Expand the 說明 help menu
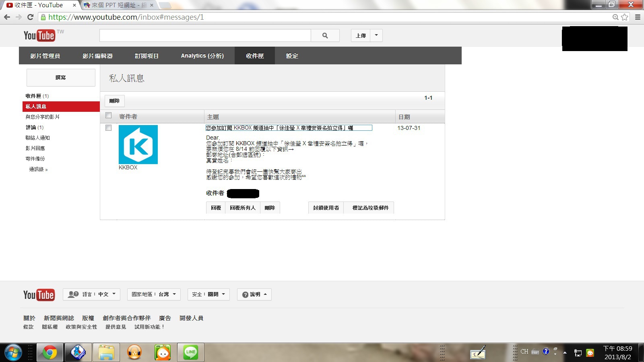 [x=254, y=294]
